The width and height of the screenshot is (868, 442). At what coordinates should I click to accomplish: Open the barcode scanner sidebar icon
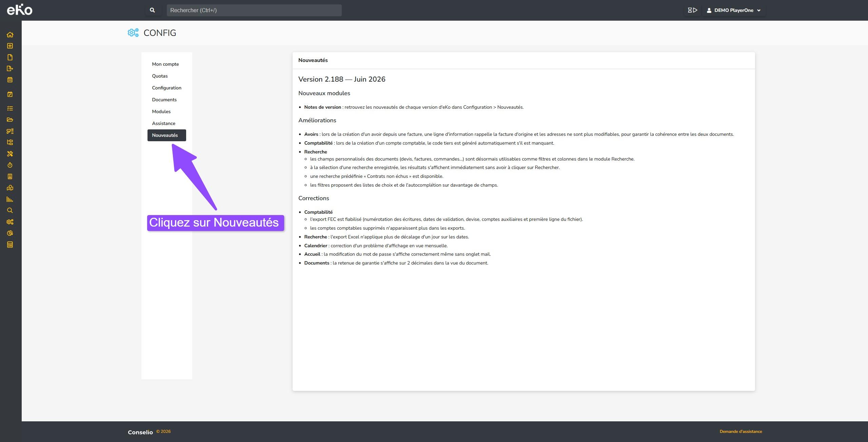pos(10,131)
